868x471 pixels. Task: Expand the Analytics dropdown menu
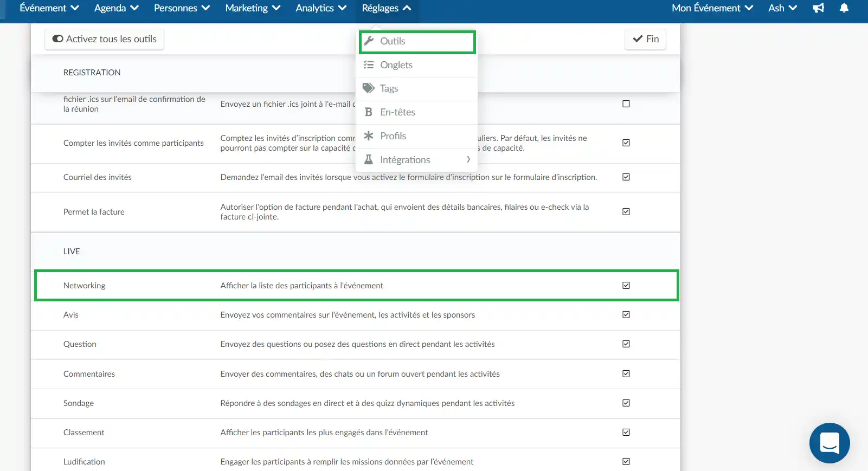coord(321,8)
